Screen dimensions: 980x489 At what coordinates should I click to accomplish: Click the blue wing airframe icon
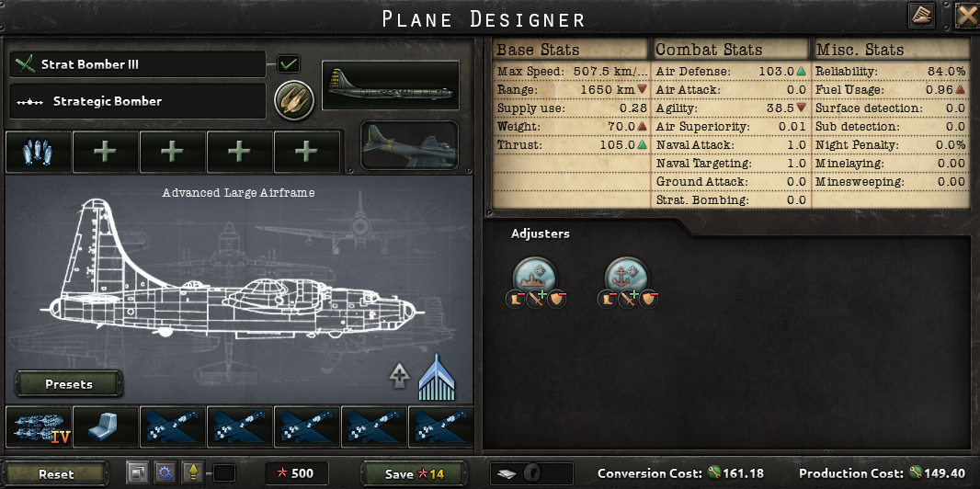[x=437, y=377]
